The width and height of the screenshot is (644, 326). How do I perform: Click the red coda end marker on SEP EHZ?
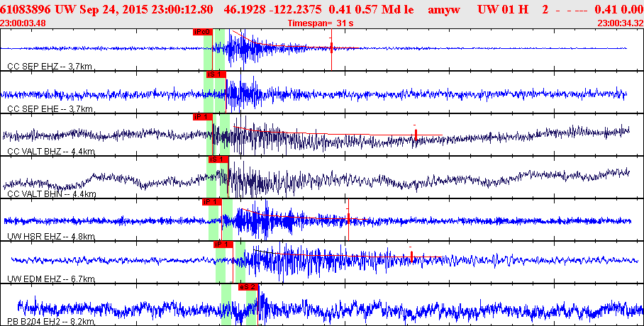pyautogui.click(x=331, y=47)
